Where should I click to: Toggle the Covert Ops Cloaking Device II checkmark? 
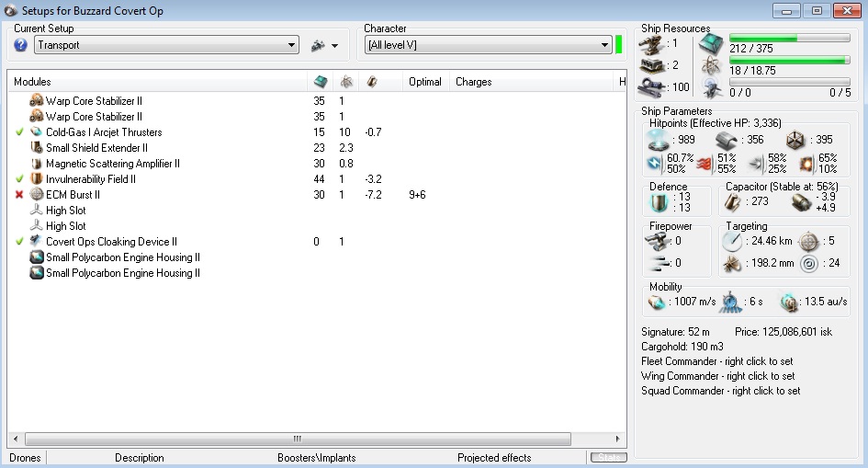tap(19, 241)
